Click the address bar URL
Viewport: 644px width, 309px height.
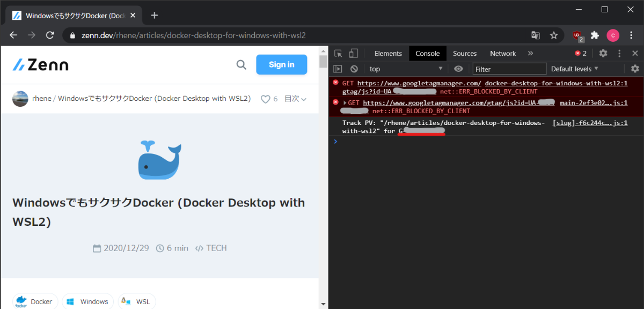[193, 35]
